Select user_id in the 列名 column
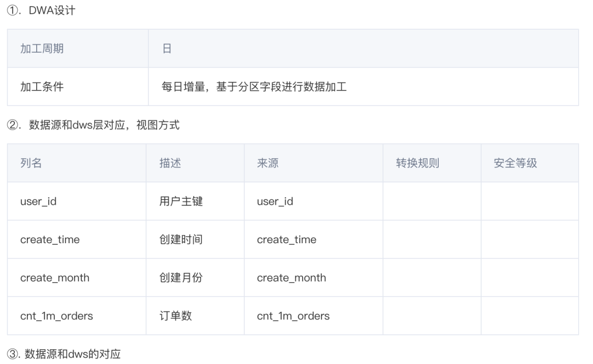 pos(38,201)
